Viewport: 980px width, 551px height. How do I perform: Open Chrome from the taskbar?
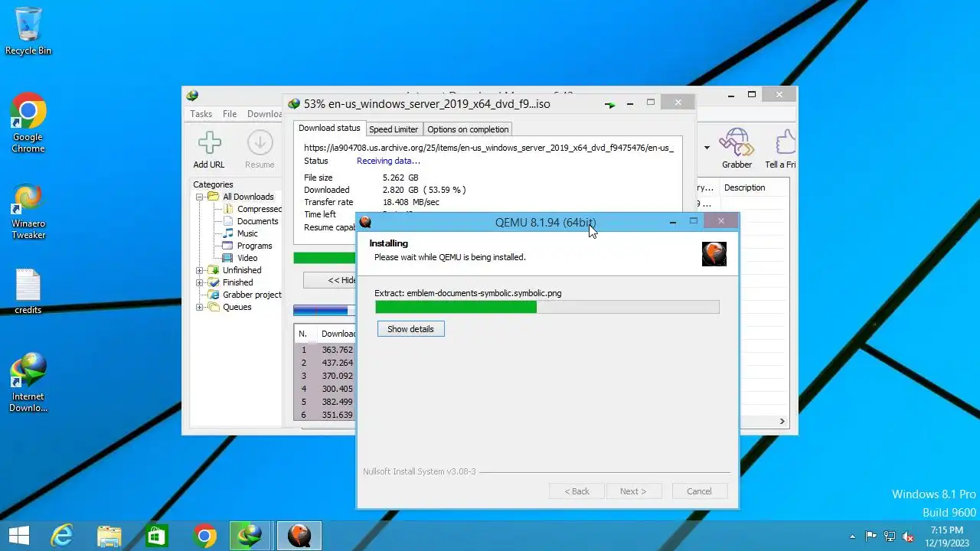pyautogui.click(x=204, y=536)
